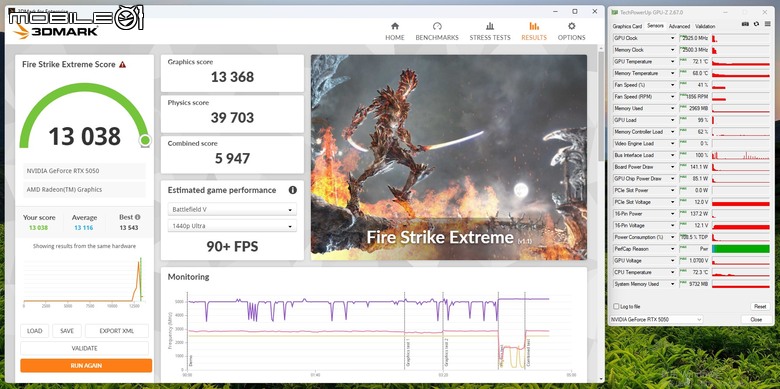The height and width of the screenshot is (389, 780).
Task: Switch to the Validation tab
Action: [705, 26]
